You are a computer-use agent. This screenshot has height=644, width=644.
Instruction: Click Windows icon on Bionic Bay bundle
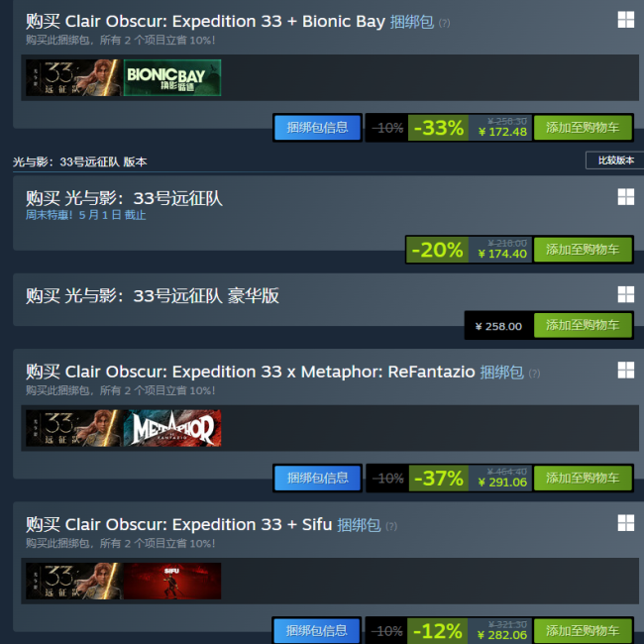625,20
